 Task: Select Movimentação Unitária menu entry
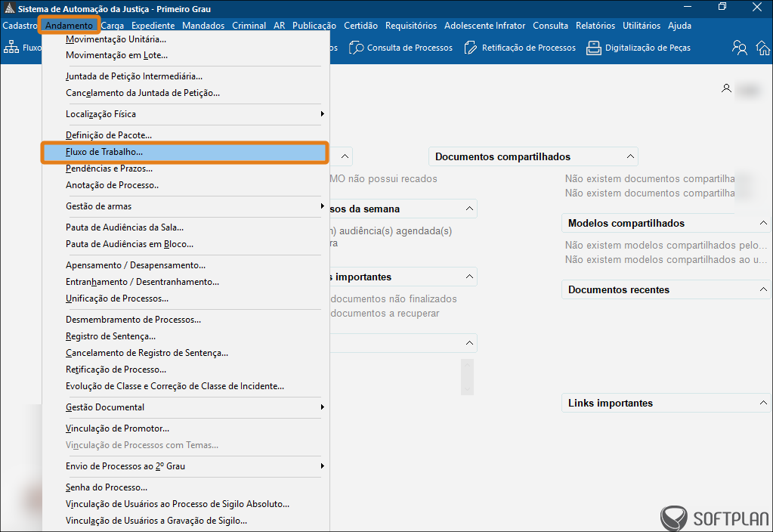tap(185, 39)
